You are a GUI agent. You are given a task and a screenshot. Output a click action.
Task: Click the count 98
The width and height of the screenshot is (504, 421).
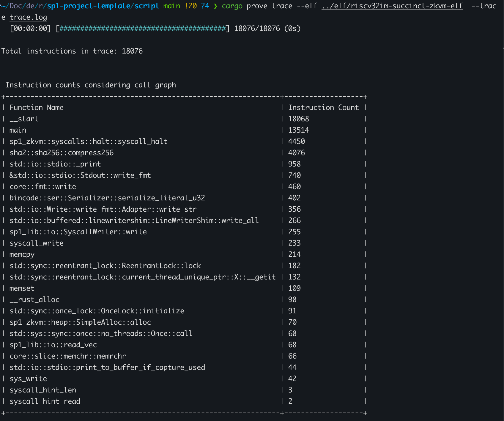click(292, 300)
